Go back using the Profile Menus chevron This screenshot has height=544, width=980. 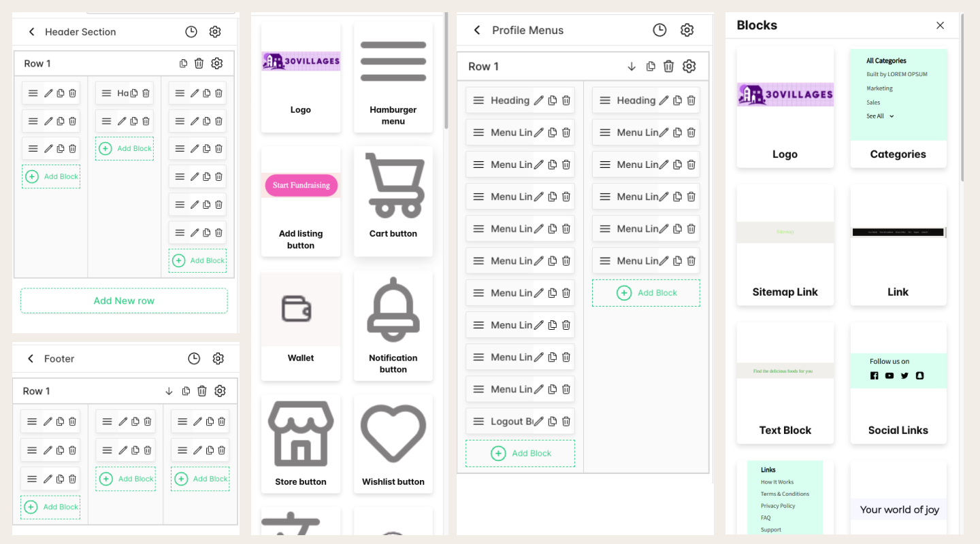click(x=476, y=30)
